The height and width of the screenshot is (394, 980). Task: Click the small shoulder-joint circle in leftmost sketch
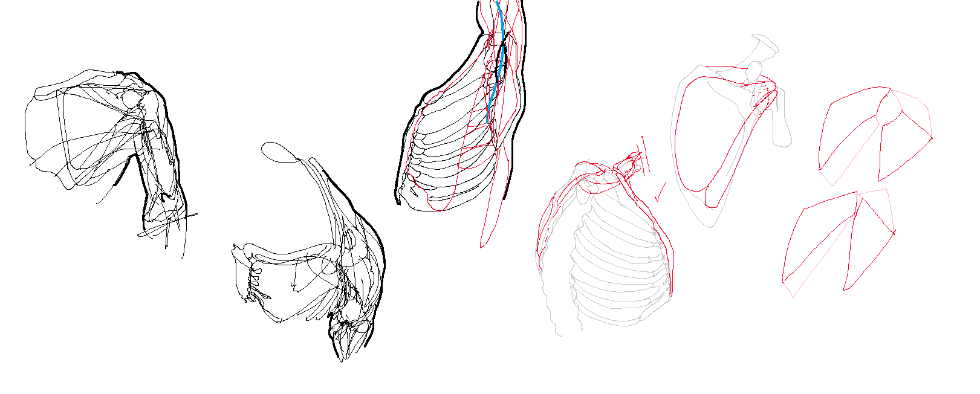131,100
